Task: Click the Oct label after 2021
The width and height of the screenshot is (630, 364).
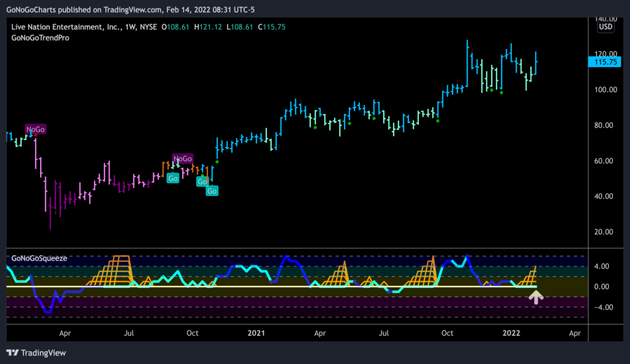Action: pyautogui.click(x=447, y=333)
